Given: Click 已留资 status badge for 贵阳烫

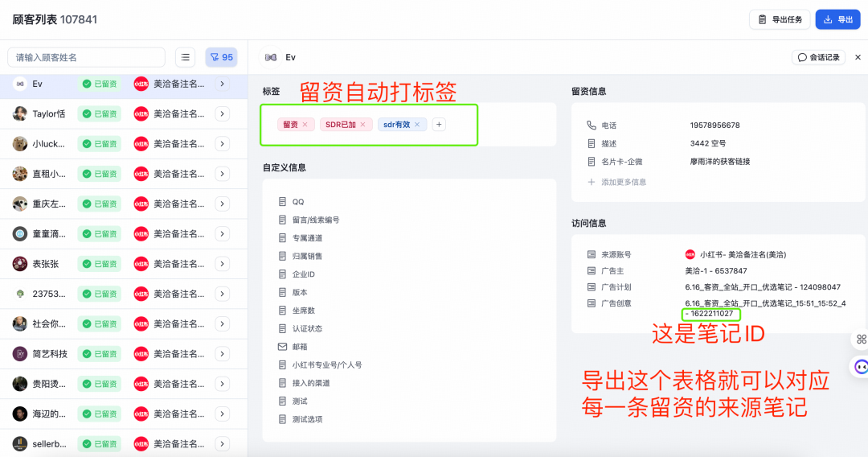Looking at the screenshot, I should pyautogui.click(x=100, y=384).
